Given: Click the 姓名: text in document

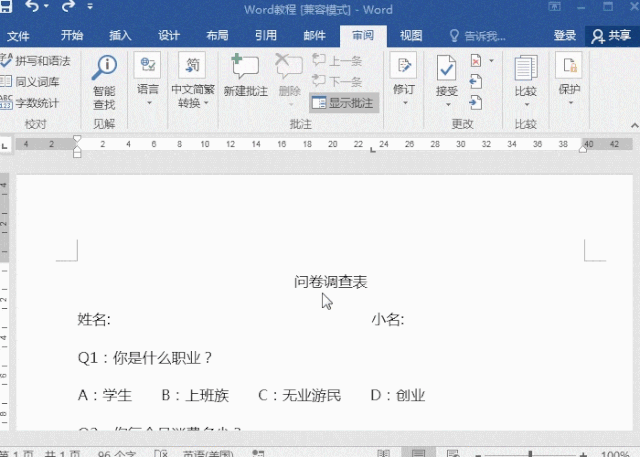Looking at the screenshot, I should pos(94,319).
